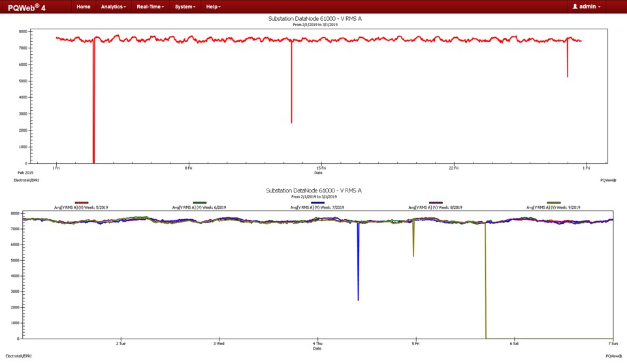Click the top chart title Substation DataNode 61000
627x364 pixels.
pos(315,19)
